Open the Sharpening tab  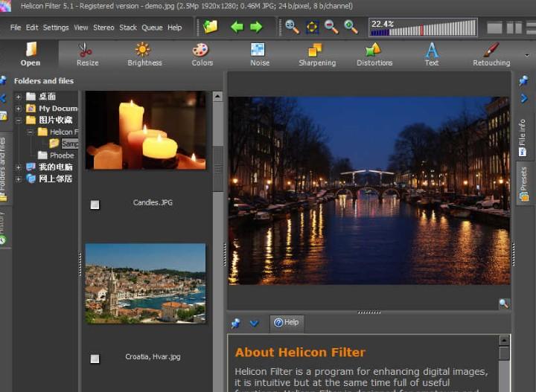click(317, 54)
